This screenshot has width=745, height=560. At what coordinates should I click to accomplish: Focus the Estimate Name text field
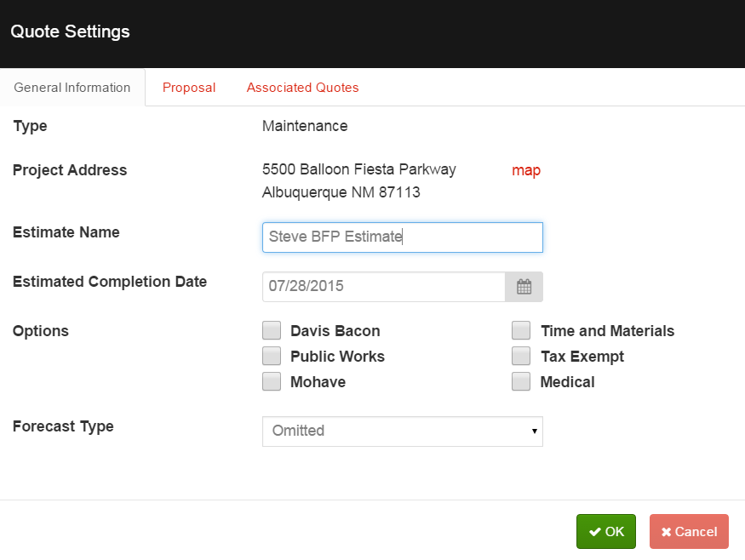click(403, 237)
